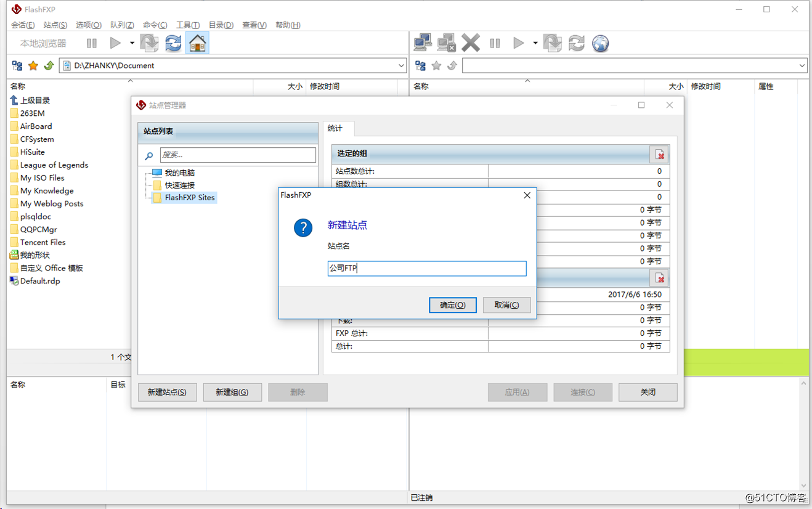Image resolution: width=812 pixels, height=509 pixels.
Task: Click the 站点名 text field containing 公司FTP
Action: point(427,268)
